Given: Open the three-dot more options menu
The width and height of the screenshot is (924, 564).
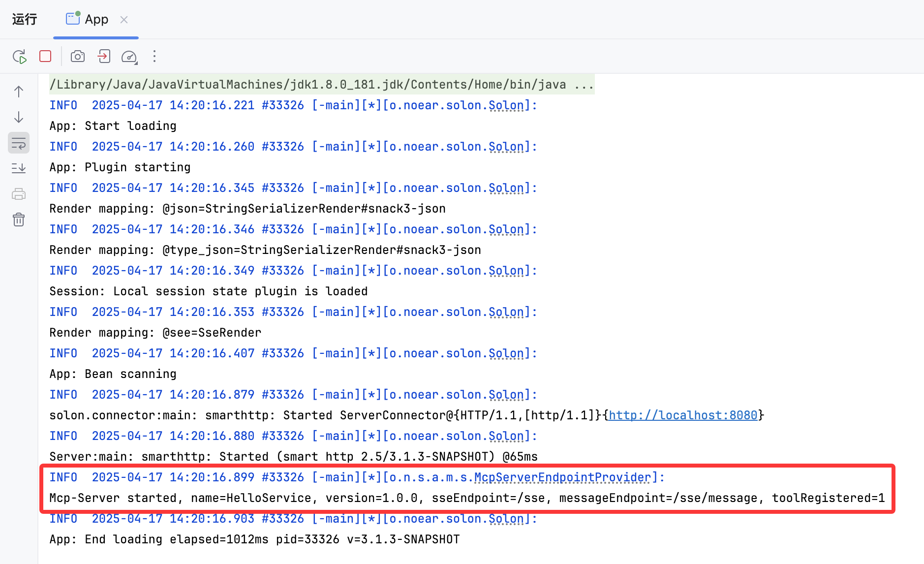Looking at the screenshot, I should 154,56.
